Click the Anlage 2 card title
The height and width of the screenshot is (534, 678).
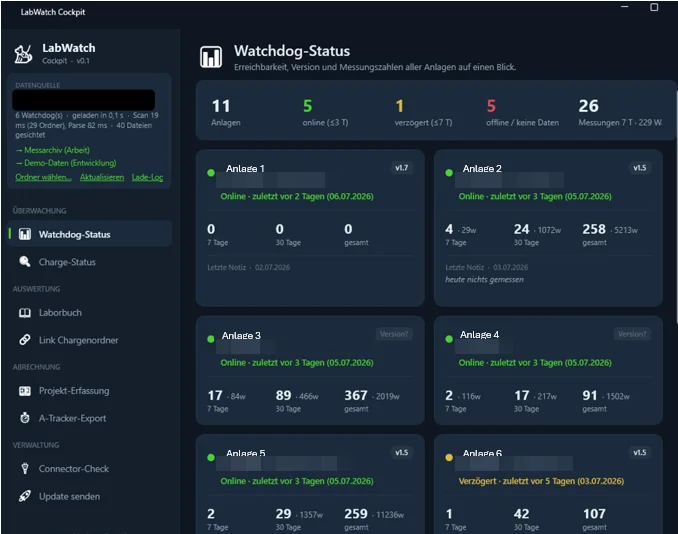(x=482, y=169)
